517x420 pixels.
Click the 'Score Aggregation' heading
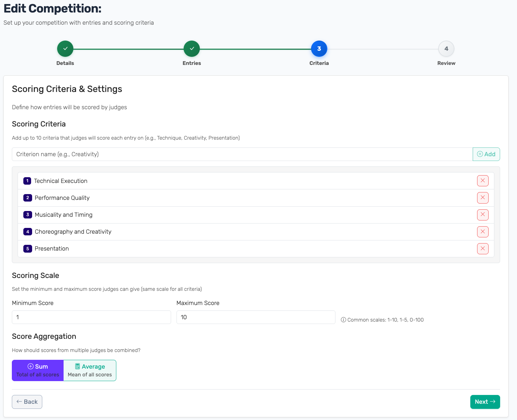[x=44, y=336]
